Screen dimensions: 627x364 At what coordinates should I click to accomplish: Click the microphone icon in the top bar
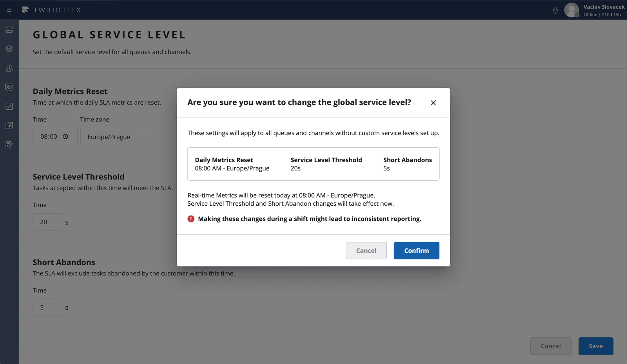click(555, 10)
